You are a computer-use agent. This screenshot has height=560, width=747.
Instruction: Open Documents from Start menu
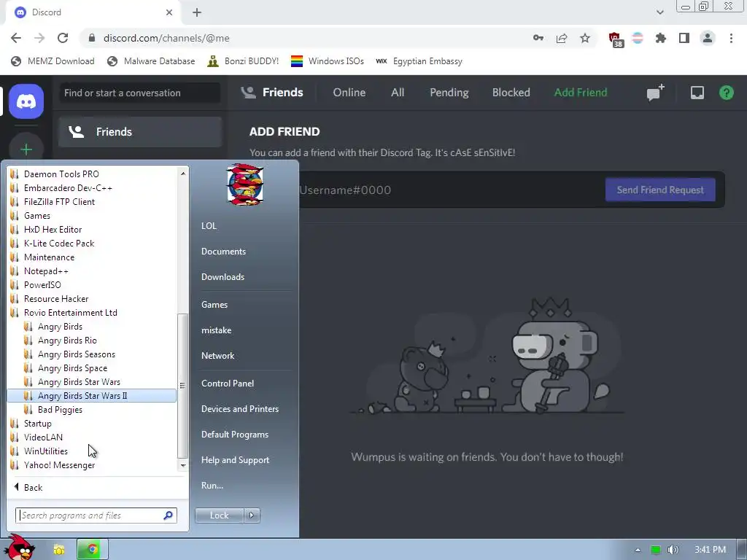[x=223, y=252]
